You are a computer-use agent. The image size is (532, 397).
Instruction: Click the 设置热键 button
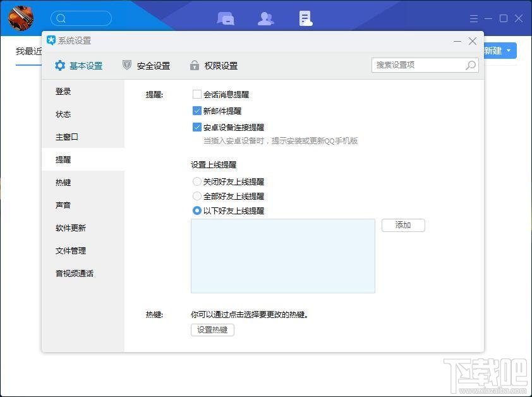coord(212,329)
